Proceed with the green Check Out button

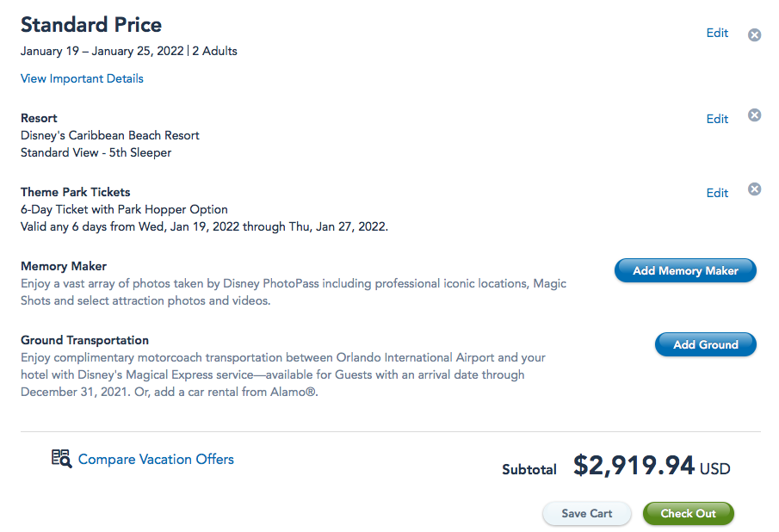pyautogui.click(x=688, y=514)
